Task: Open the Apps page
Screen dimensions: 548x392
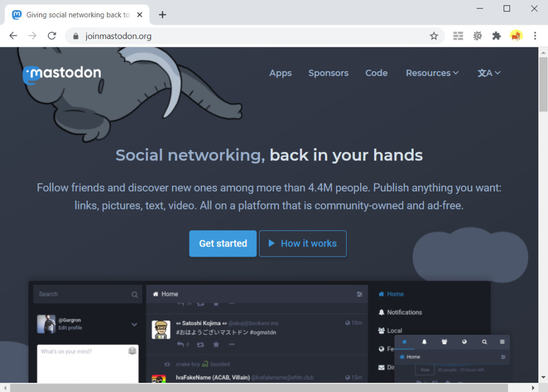Action: 280,73
